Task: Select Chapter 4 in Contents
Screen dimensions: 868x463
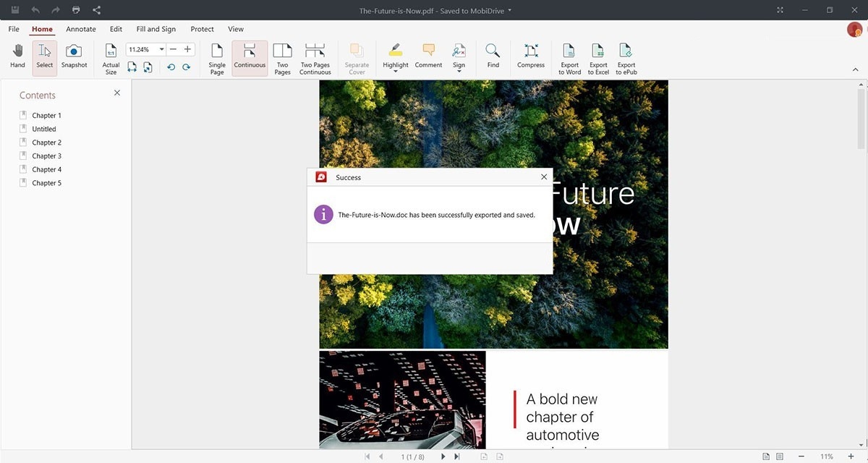Action: (46, 169)
